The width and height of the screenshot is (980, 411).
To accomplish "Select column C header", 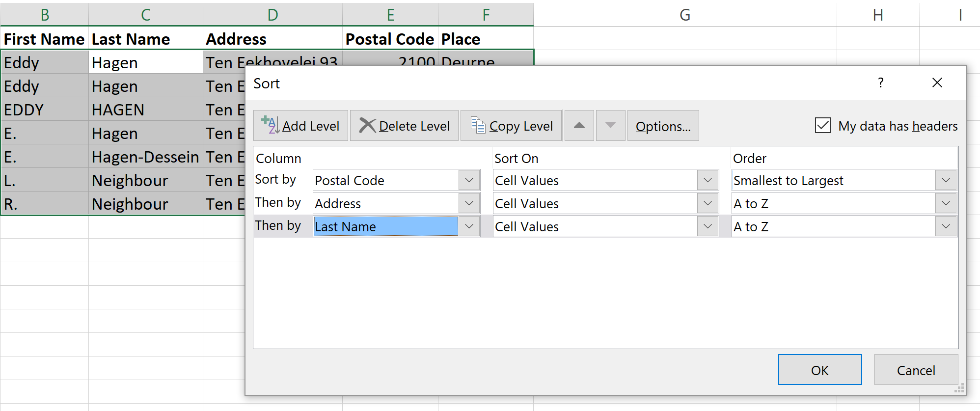I will pyautogui.click(x=146, y=15).
